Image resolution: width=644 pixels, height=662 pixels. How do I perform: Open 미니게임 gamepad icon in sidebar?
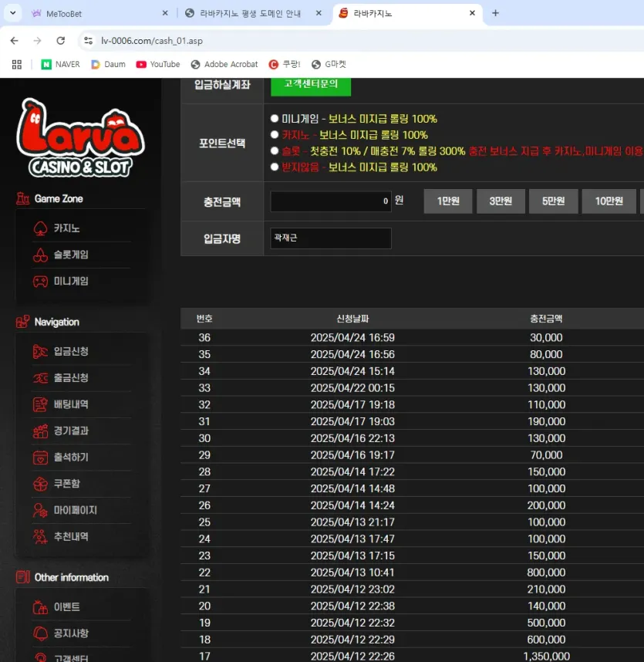pos(40,281)
